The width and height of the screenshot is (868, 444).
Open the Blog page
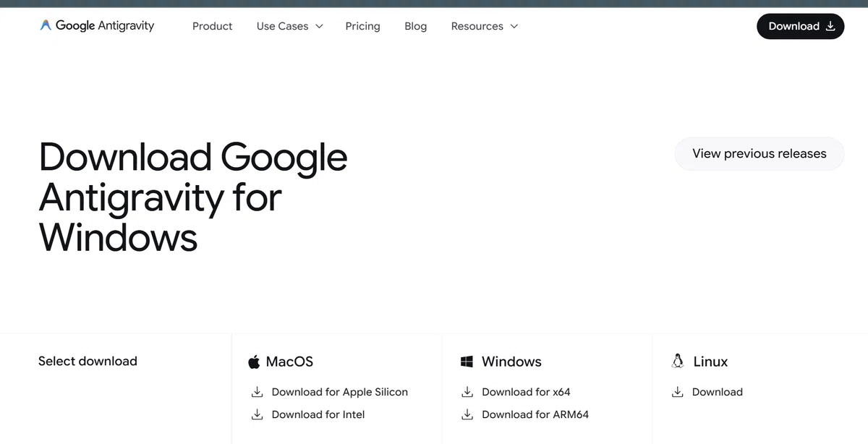(415, 26)
